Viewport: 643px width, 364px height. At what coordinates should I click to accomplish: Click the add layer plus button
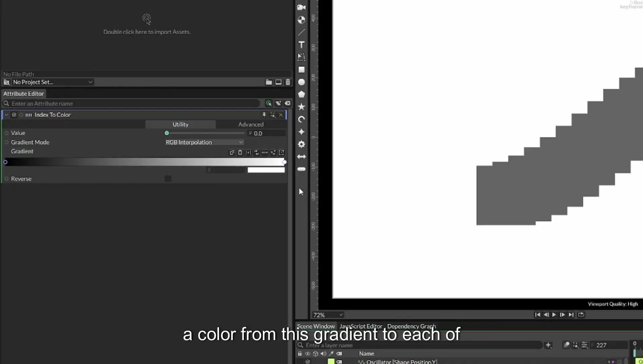(548, 345)
